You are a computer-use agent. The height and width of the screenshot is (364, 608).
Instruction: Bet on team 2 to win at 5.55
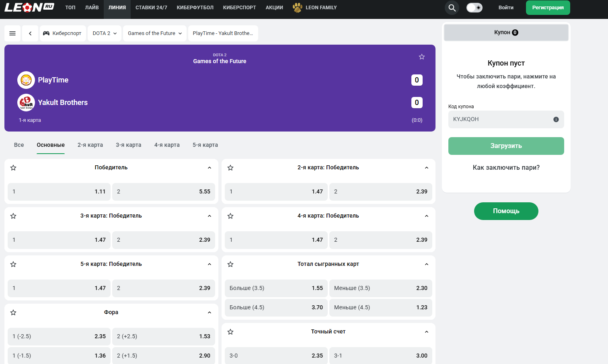[x=164, y=192]
